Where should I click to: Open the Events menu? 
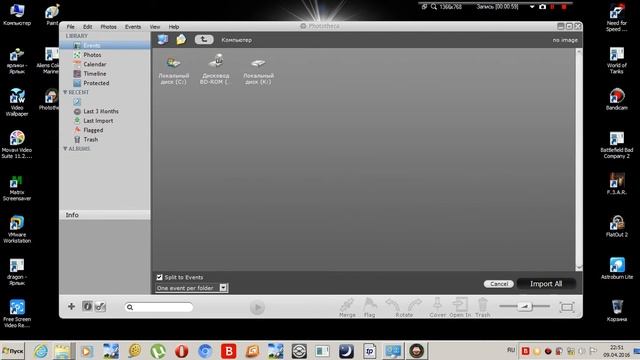[x=133, y=27]
